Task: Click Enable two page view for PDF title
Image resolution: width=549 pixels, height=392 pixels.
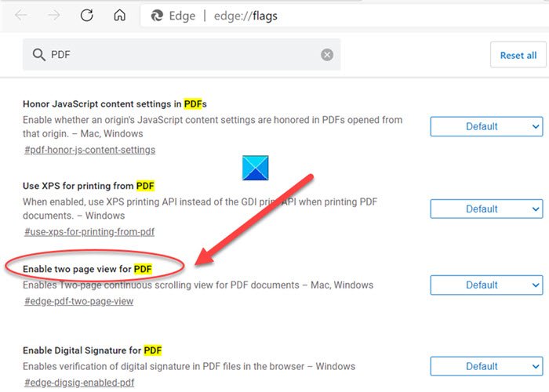Action: click(88, 269)
